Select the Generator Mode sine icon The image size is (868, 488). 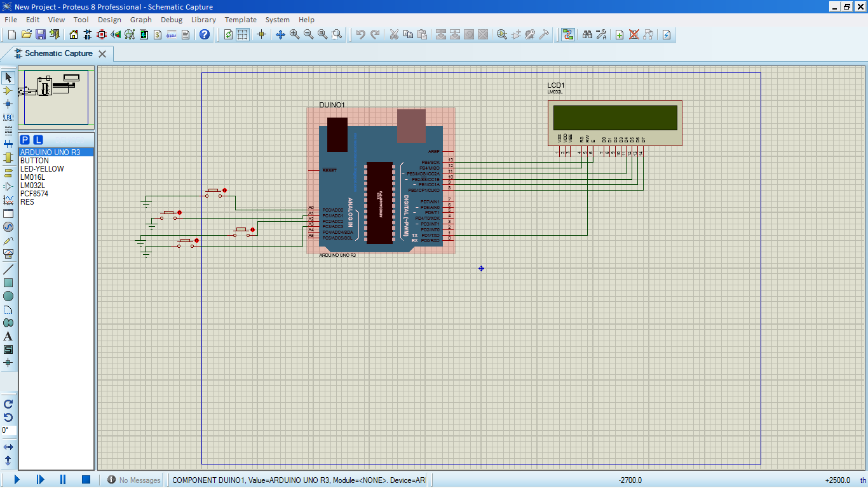pos(9,227)
